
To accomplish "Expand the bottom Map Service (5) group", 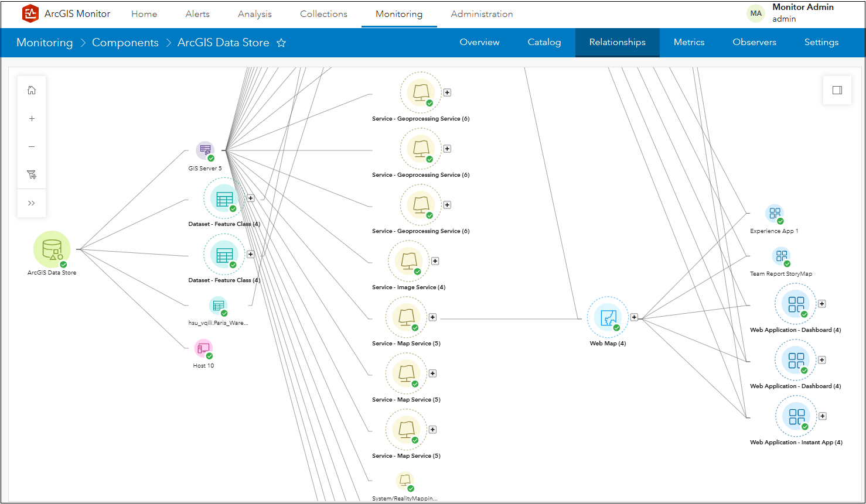I will tap(432, 430).
